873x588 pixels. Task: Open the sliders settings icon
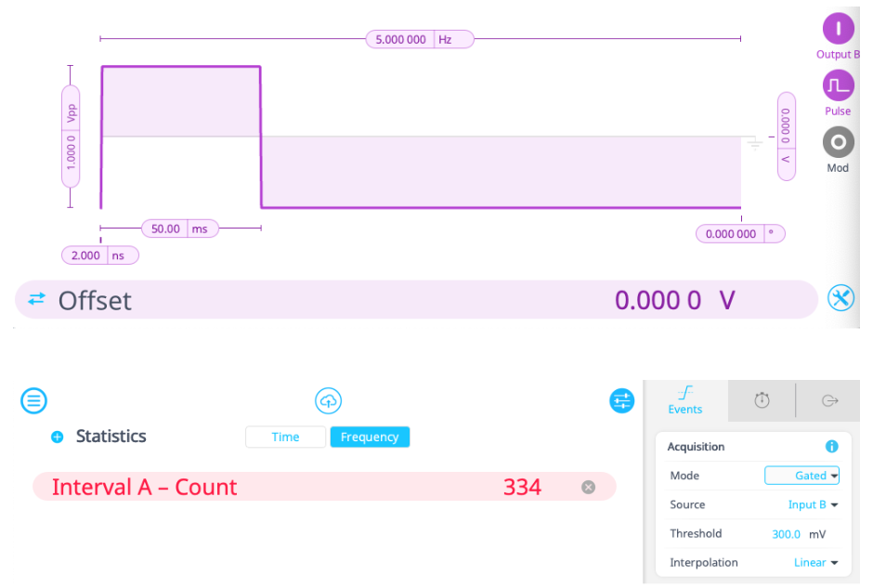tap(622, 401)
